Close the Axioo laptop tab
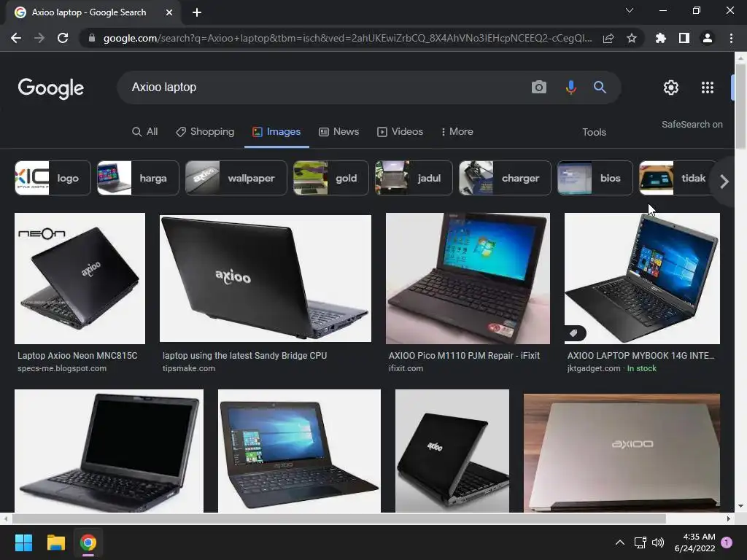The width and height of the screenshot is (747, 560). [169, 12]
